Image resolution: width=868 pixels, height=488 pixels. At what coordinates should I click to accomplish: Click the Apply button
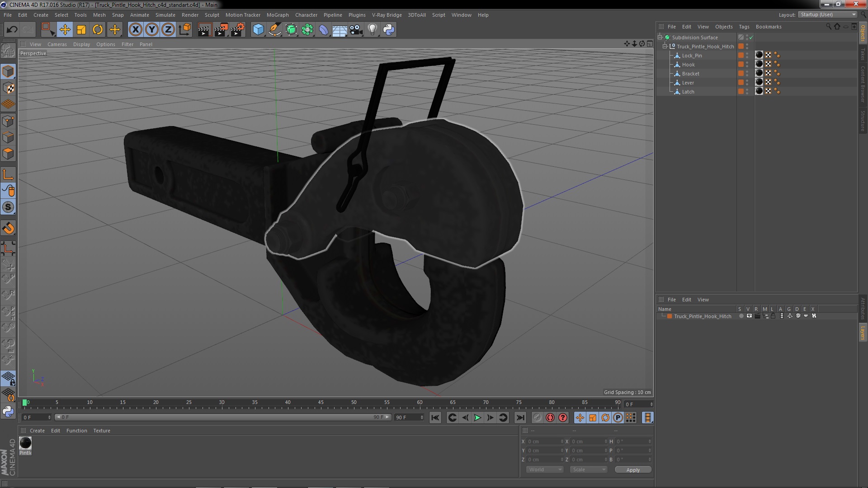point(633,470)
